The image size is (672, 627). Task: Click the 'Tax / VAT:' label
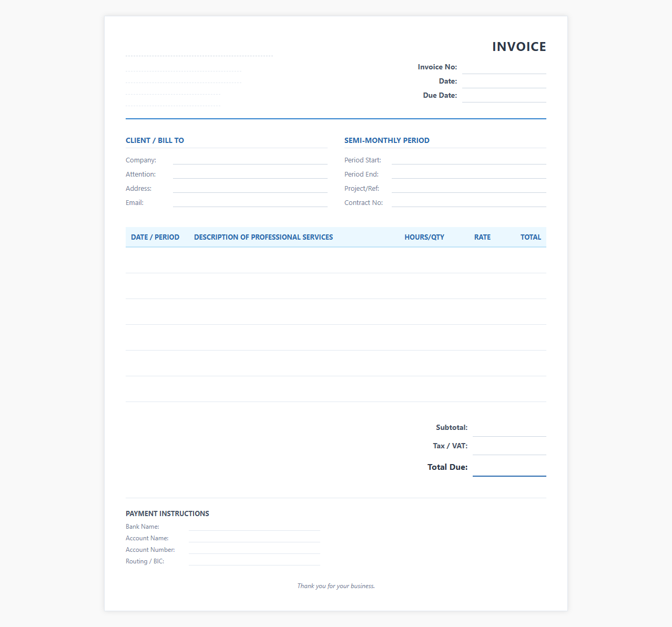tap(450, 446)
